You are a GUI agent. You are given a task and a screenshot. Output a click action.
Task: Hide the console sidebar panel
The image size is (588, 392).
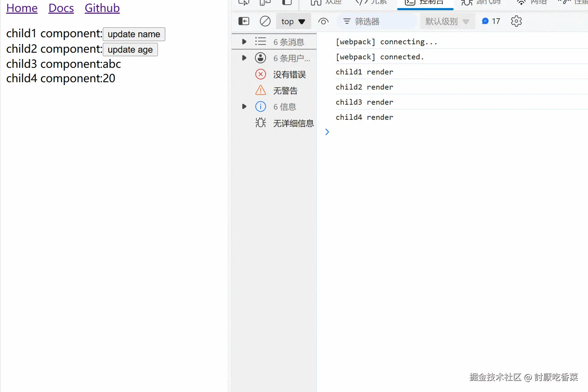coord(243,21)
